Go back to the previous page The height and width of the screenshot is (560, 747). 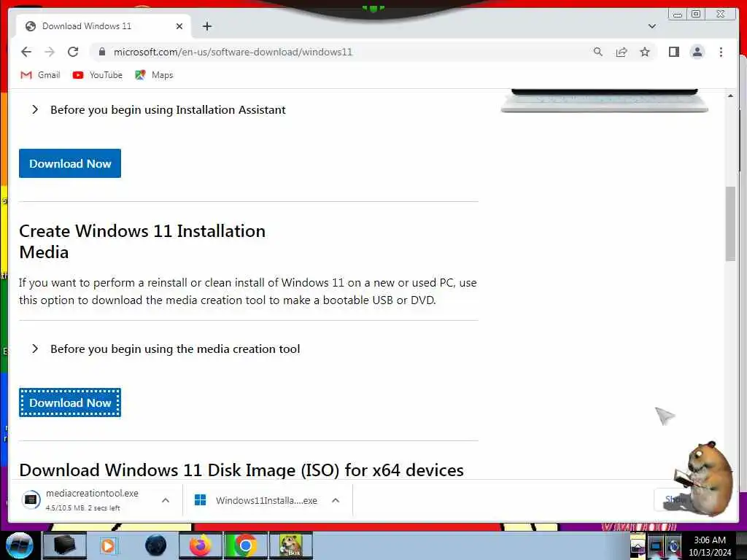[x=26, y=52]
